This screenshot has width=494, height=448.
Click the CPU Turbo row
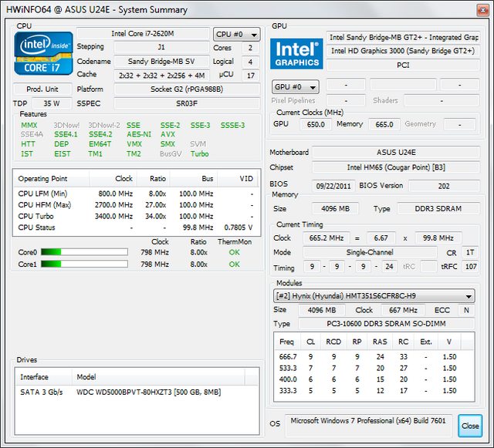(x=137, y=216)
